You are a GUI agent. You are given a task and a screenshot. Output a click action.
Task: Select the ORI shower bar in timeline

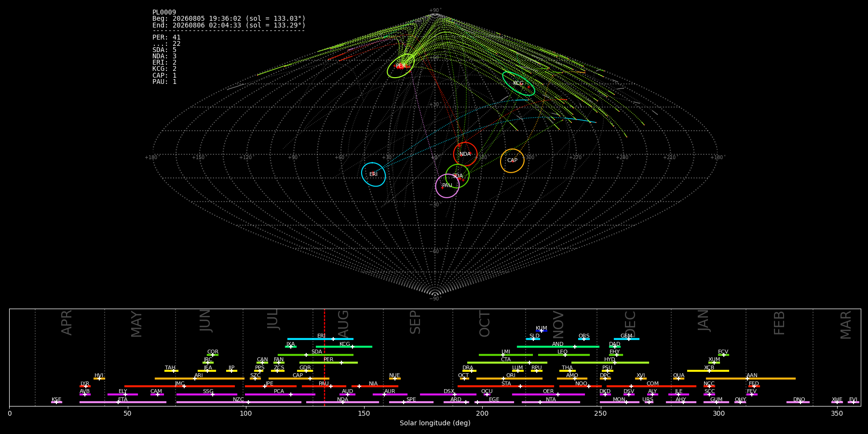tap(509, 378)
